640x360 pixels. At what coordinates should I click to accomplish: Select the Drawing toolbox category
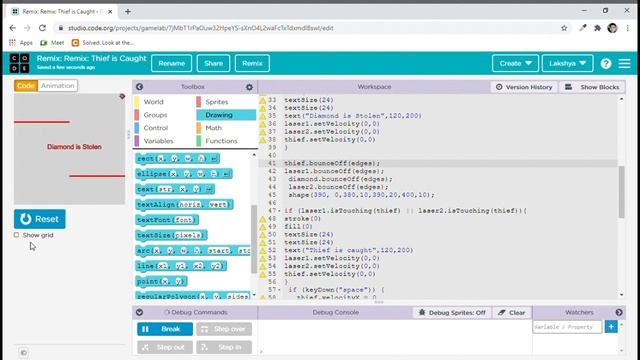tap(226, 115)
